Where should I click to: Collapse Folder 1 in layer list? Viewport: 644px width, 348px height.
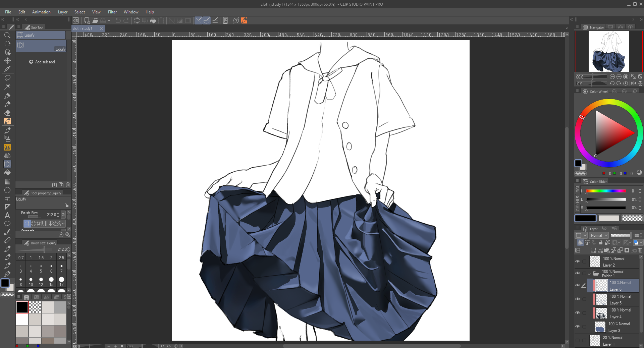(x=589, y=274)
